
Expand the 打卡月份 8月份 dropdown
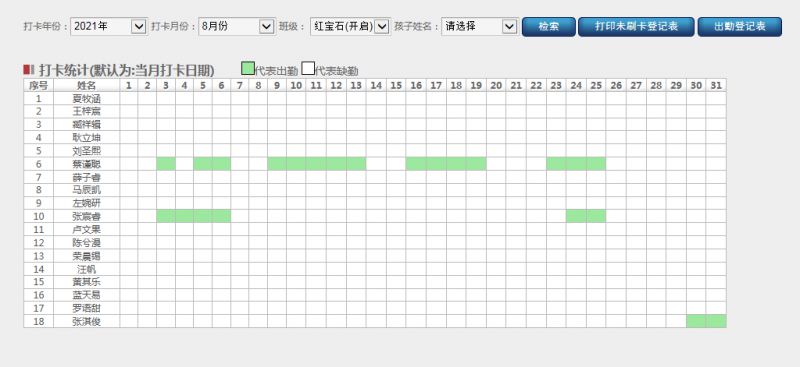click(237, 27)
